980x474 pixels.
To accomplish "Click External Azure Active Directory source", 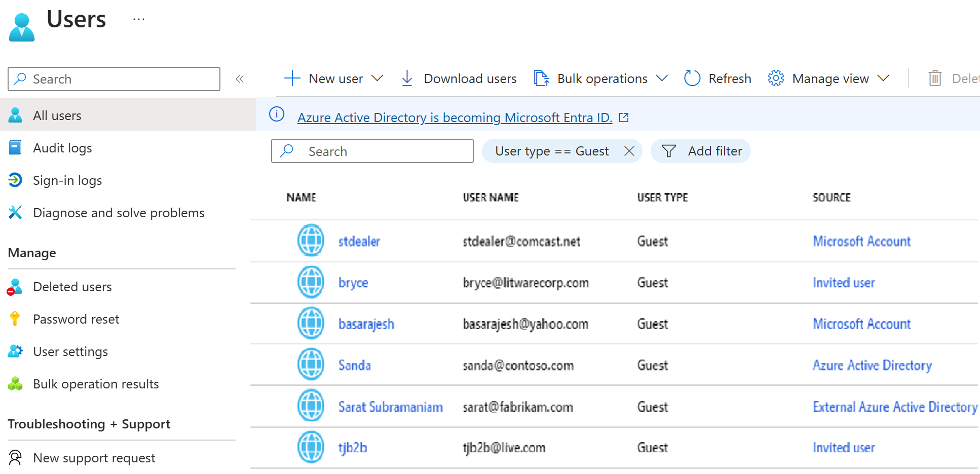I will [x=895, y=407].
